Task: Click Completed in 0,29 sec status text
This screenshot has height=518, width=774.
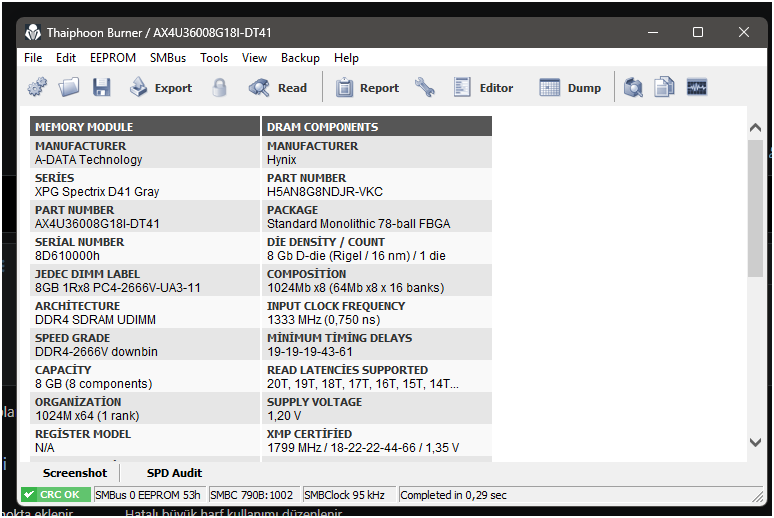Action: click(x=453, y=495)
